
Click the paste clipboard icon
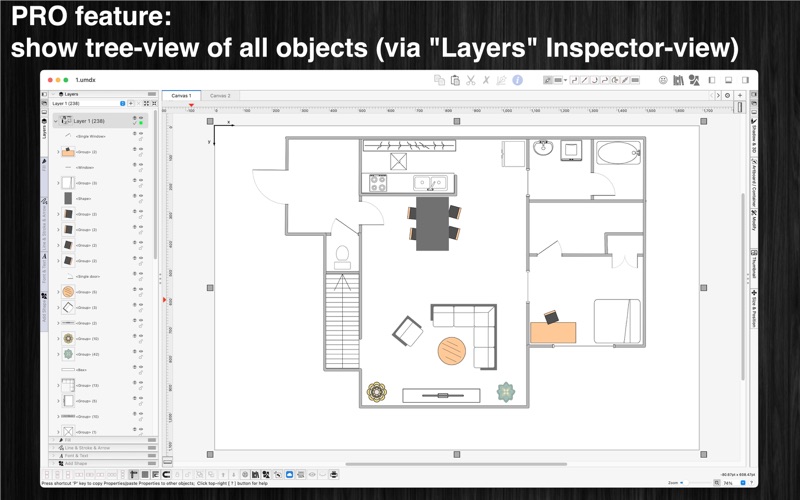[455, 80]
